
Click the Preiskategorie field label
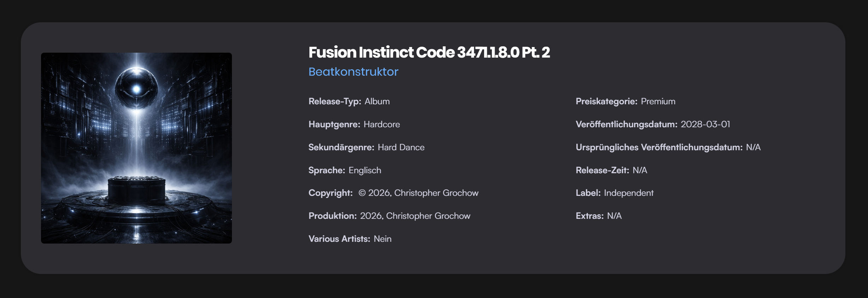606,101
